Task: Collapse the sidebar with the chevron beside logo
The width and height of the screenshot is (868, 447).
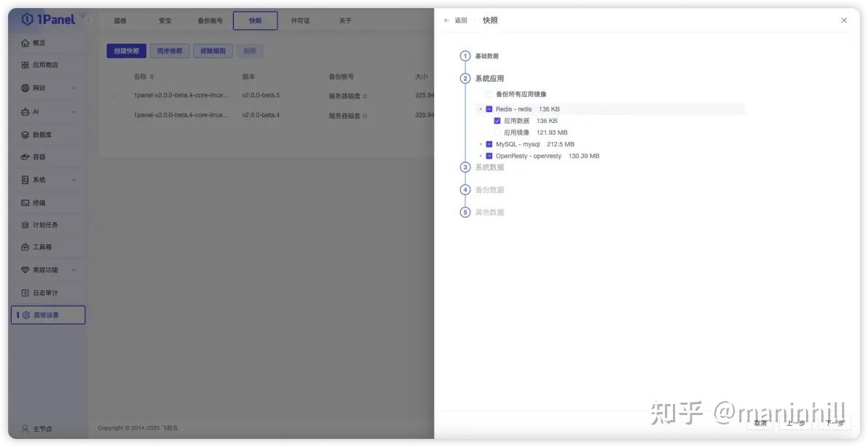Action: tap(88, 20)
